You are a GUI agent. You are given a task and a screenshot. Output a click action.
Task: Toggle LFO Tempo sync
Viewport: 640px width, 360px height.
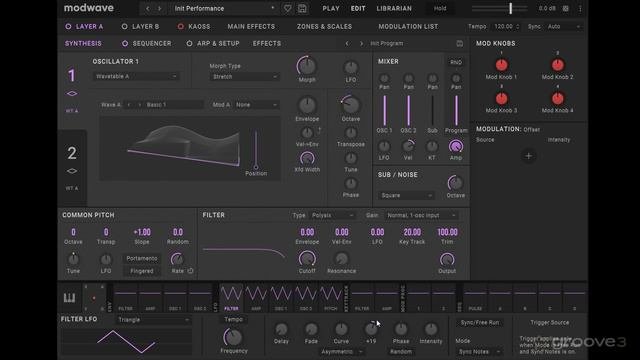233,320
